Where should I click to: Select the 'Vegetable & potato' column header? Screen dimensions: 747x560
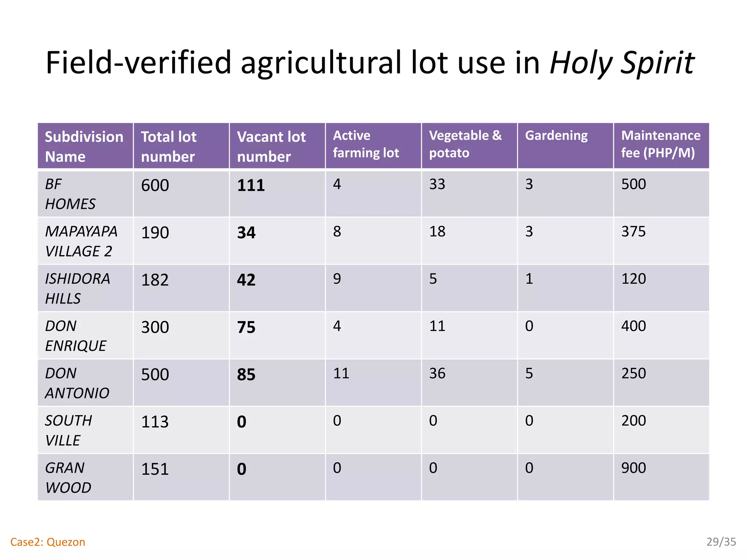point(465,144)
